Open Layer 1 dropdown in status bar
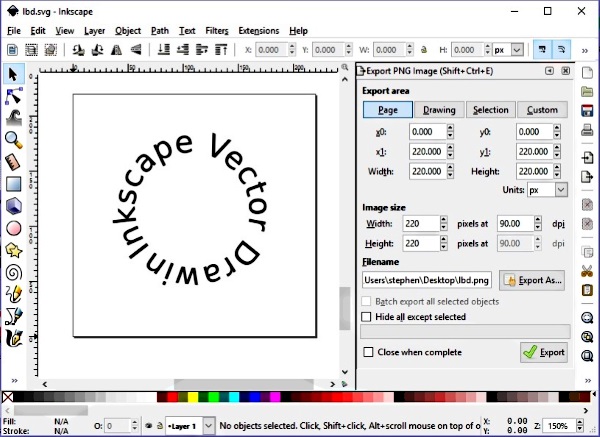Image resolution: width=600 pixels, height=437 pixels. (209, 426)
